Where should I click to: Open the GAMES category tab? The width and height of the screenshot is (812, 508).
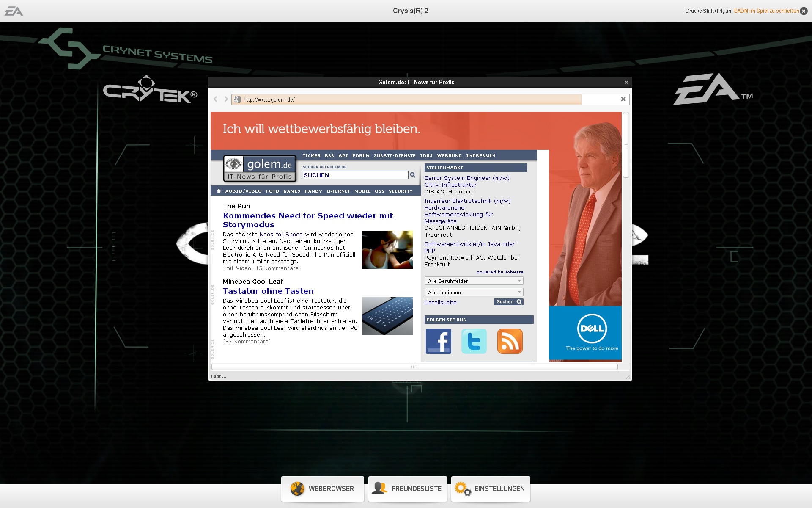[x=291, y=191]
